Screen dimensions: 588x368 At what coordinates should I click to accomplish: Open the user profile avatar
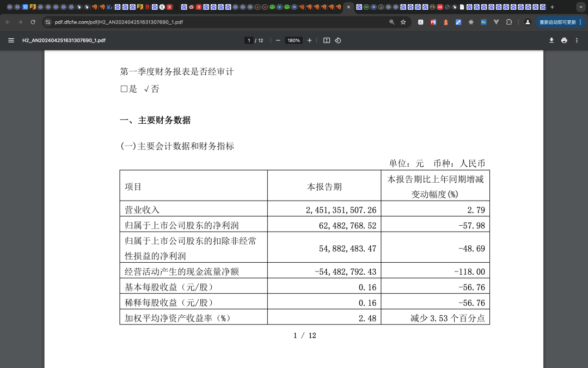tap(528, 22)
